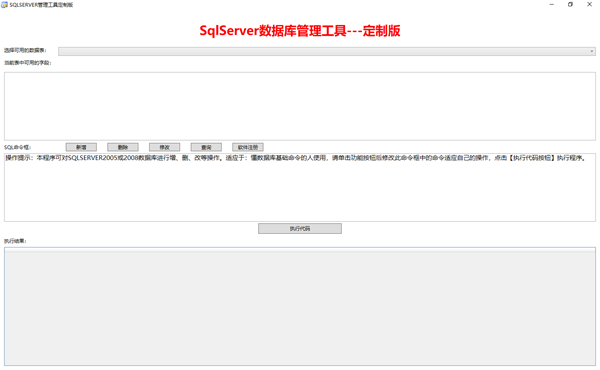
Task: Minimize the SQLSERVER tool window
Action: 552,5
